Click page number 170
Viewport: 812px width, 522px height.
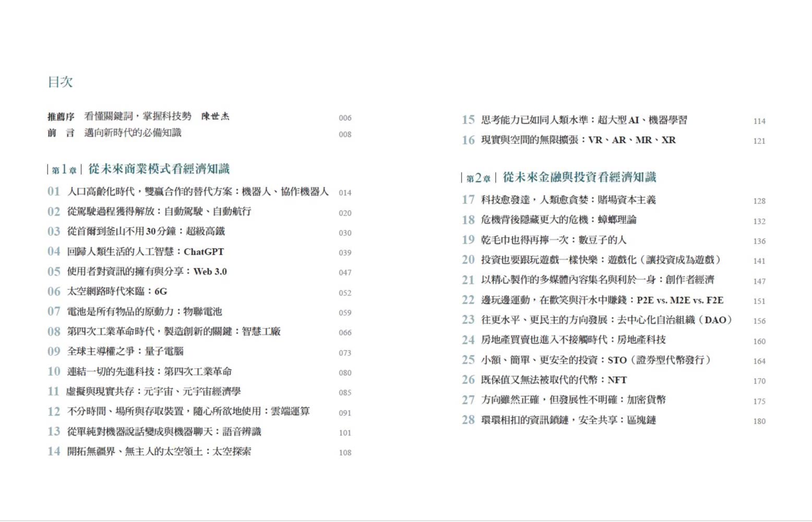click(759, 381)
